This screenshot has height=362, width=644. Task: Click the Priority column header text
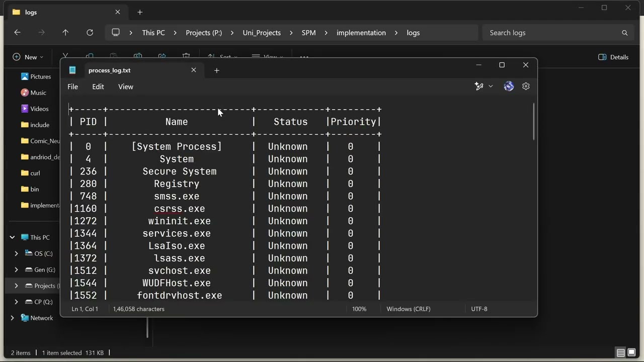[353, 122]
